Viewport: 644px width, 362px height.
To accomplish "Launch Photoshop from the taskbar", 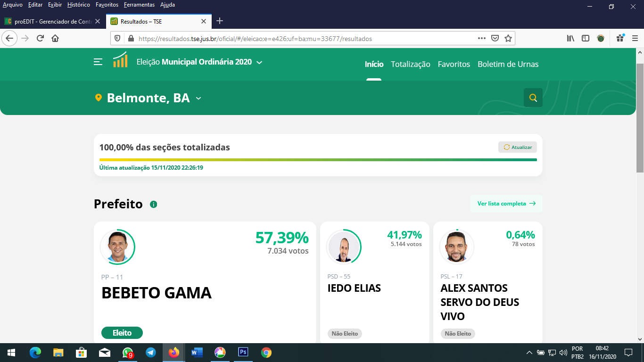I will click(243, 353).
